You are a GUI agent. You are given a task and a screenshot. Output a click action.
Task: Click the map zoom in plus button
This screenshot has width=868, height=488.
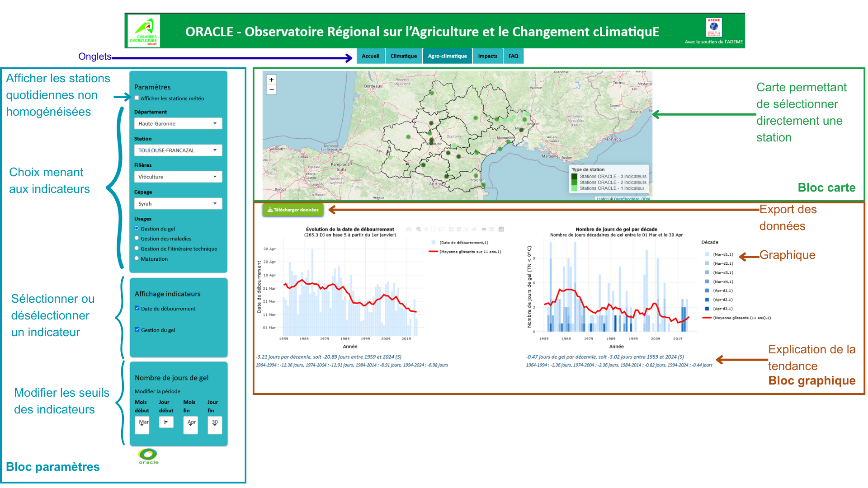[271, 80]
